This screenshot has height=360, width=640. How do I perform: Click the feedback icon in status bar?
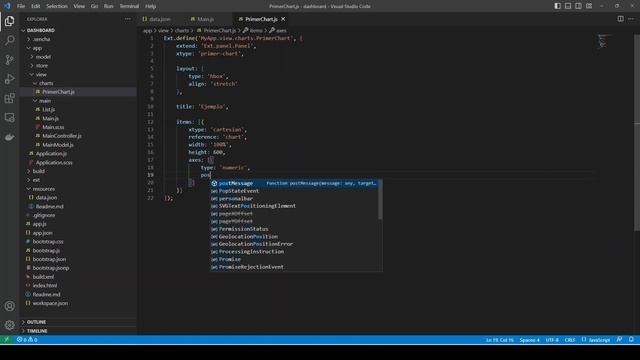620,340
